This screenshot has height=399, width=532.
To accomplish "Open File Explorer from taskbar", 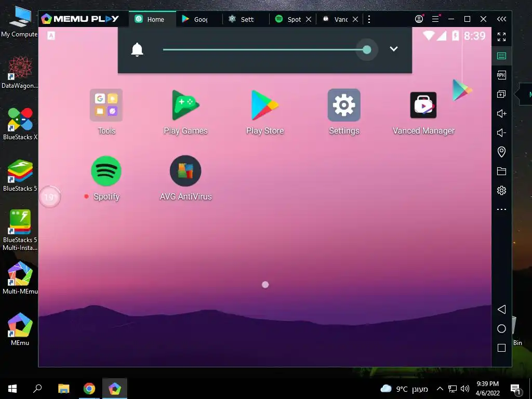I will (63, 389).
